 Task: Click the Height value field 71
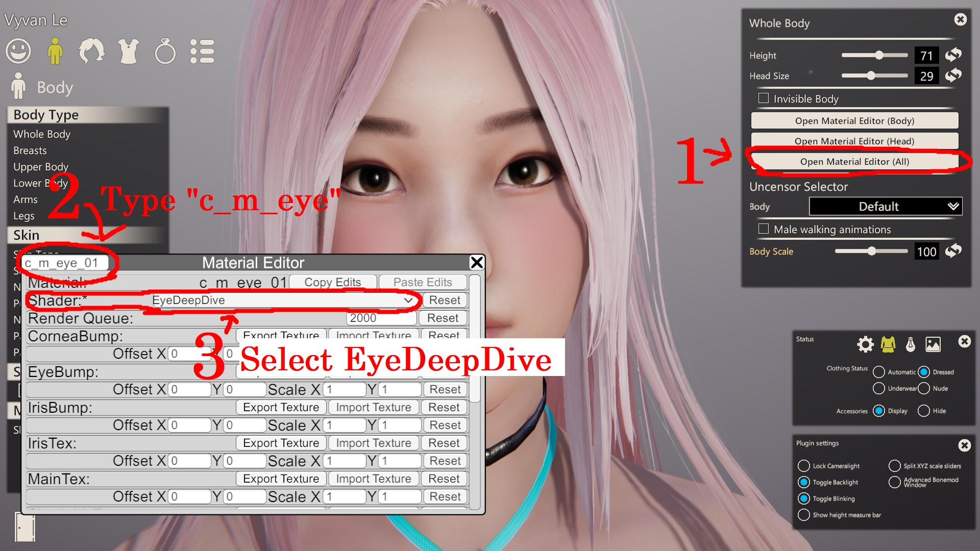click(926, 55)
